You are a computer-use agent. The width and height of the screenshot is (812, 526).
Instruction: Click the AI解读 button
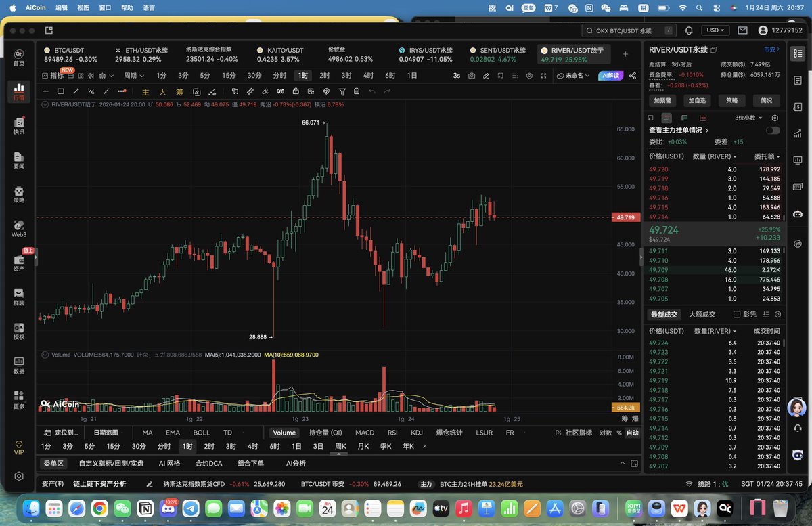(x=610, y=76)
